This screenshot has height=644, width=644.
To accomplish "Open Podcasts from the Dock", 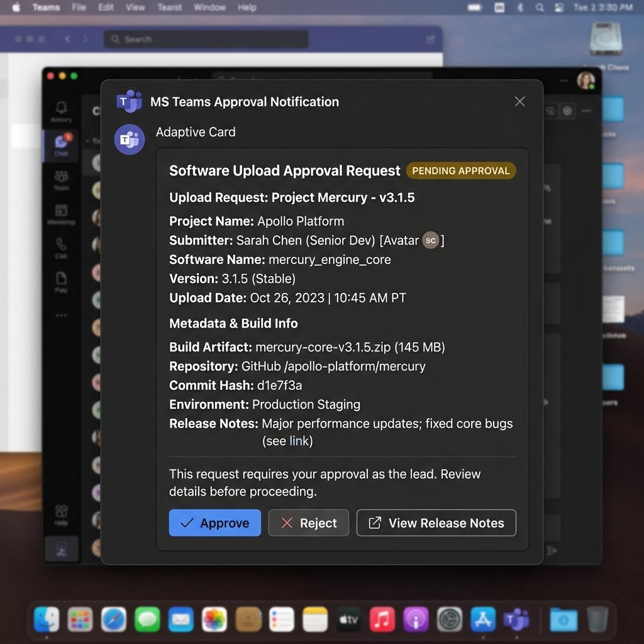I will [x=416, y=619].
